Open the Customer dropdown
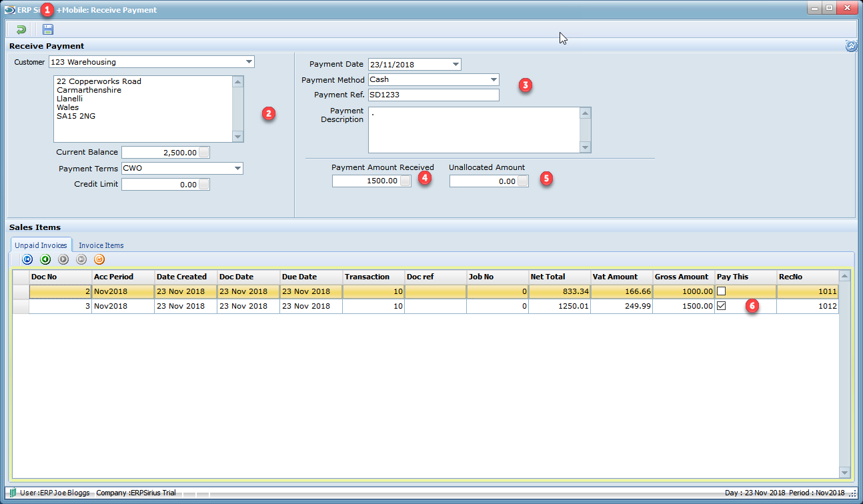The image size is (863, 504). pyautogui.click(x=249, y=62)
